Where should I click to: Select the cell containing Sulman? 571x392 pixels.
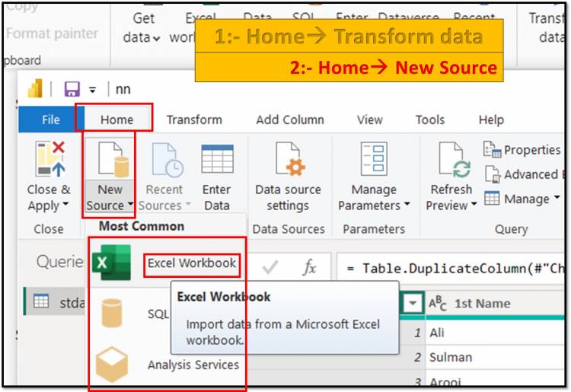(496, 358)
